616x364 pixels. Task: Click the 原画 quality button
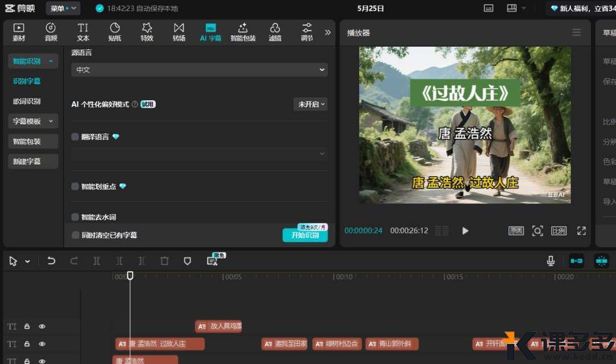pyautogui.click(x=516, y=231)
